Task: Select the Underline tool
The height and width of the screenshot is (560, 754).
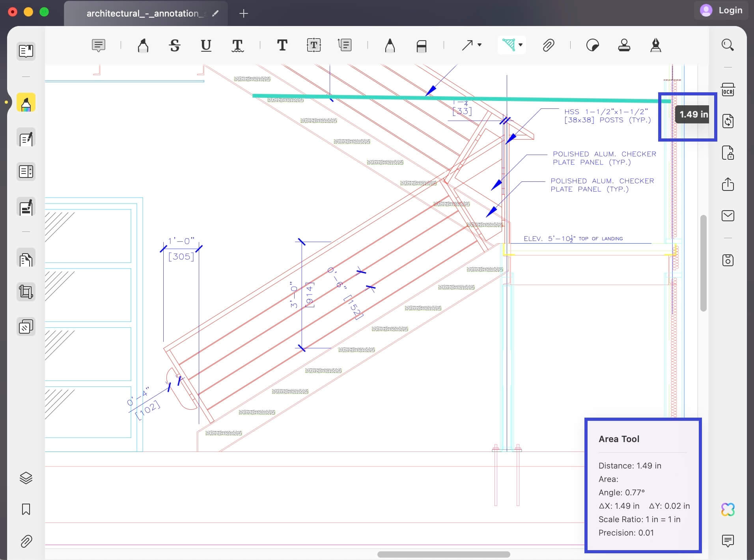Action: tap(205, 45)
